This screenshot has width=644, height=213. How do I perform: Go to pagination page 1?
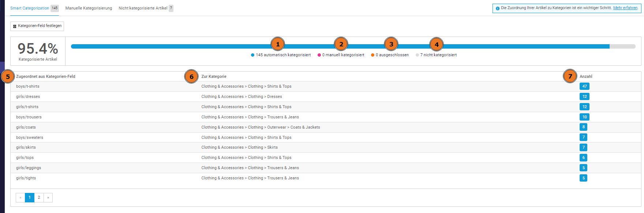coord(30,198)
